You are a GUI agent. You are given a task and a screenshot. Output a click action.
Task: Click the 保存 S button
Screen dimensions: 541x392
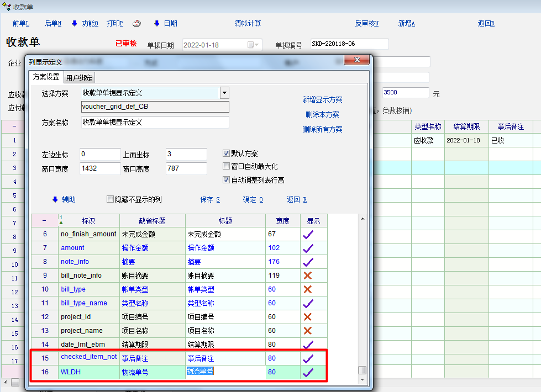click(x=210, y=199)
